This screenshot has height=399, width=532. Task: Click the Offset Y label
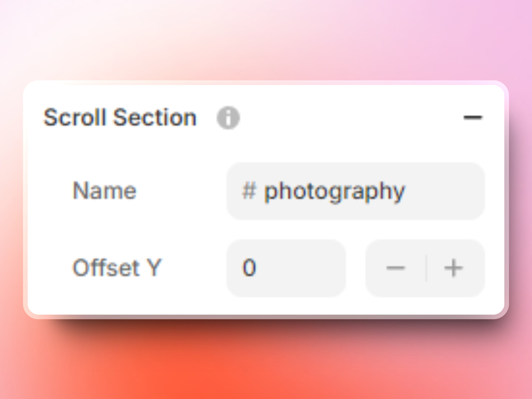117,267
